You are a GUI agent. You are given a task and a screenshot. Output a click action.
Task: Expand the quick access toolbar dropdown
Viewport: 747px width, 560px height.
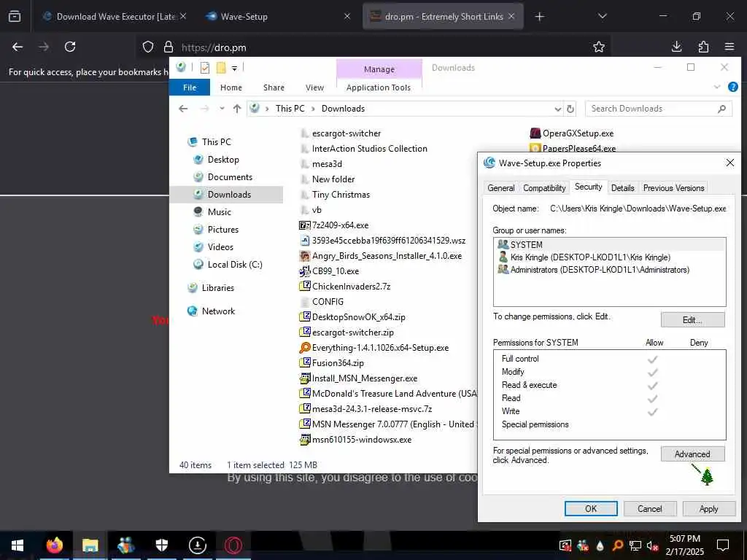(234, 68)
